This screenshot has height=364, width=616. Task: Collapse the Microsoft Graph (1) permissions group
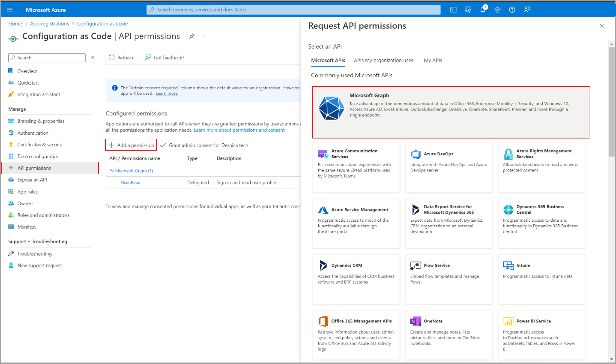[112, 170]
